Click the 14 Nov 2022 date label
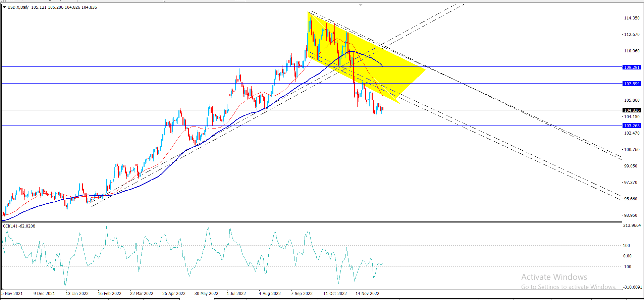This screenshot has width=644, height=300. tap(367, 293)
